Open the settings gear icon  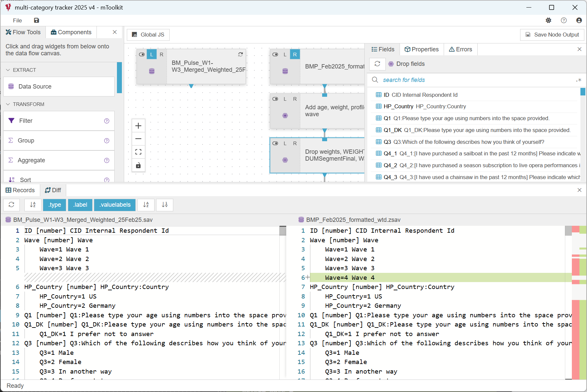click(548, 20)
